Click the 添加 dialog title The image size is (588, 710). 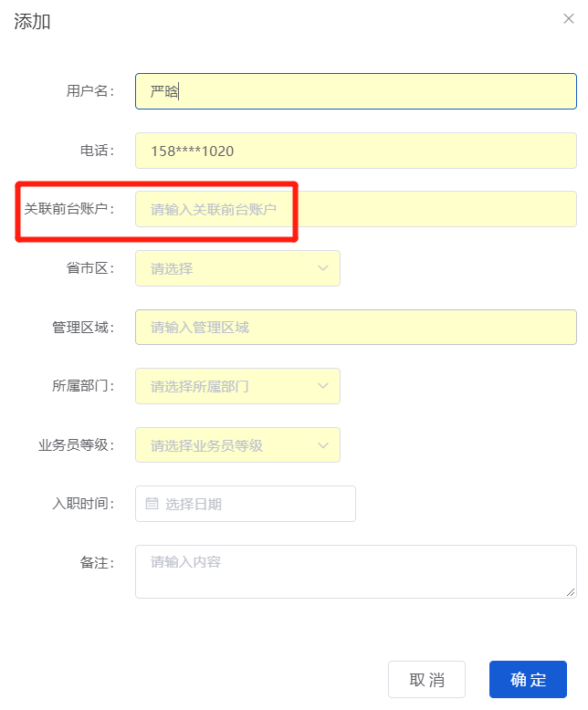click(32, 22)
